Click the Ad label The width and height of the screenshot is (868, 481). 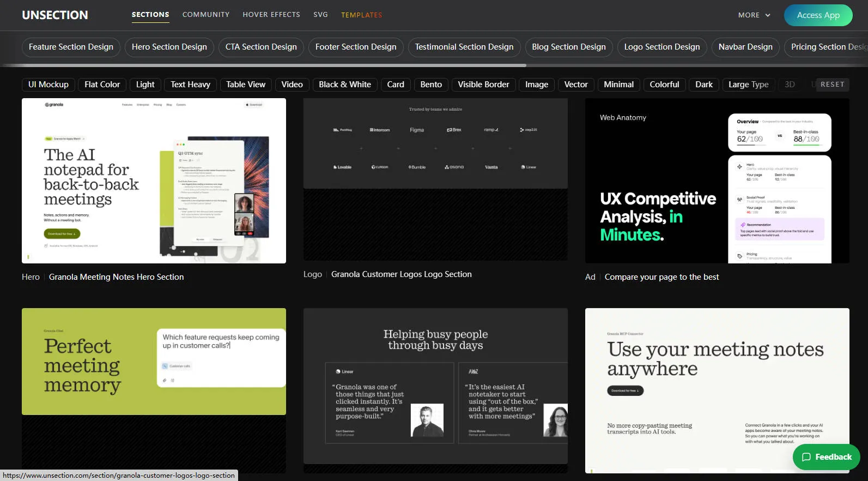(590, 277)
